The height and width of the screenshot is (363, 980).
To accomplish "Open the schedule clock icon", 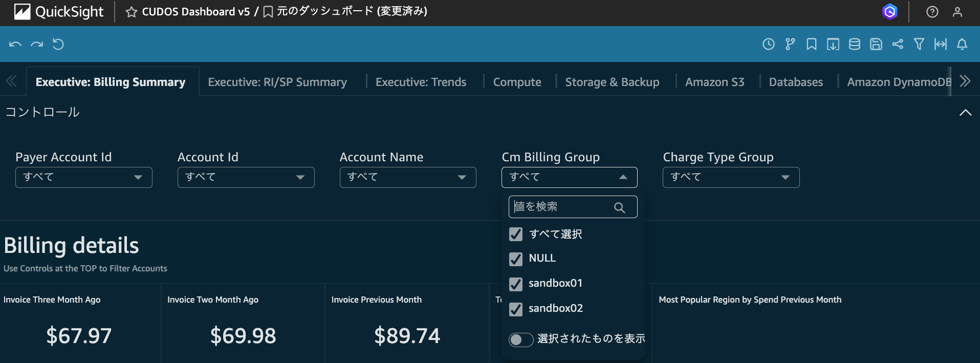I will (x=769, y=44).
